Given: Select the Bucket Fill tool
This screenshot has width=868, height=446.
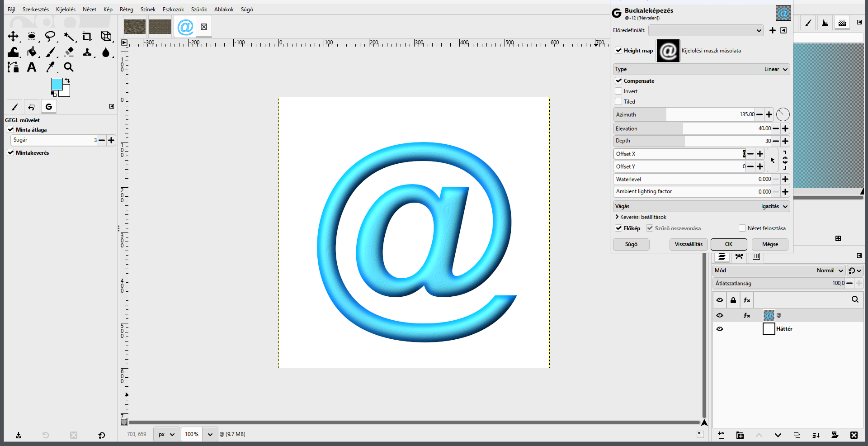Looking at the screenshot, I should point(32,52).
